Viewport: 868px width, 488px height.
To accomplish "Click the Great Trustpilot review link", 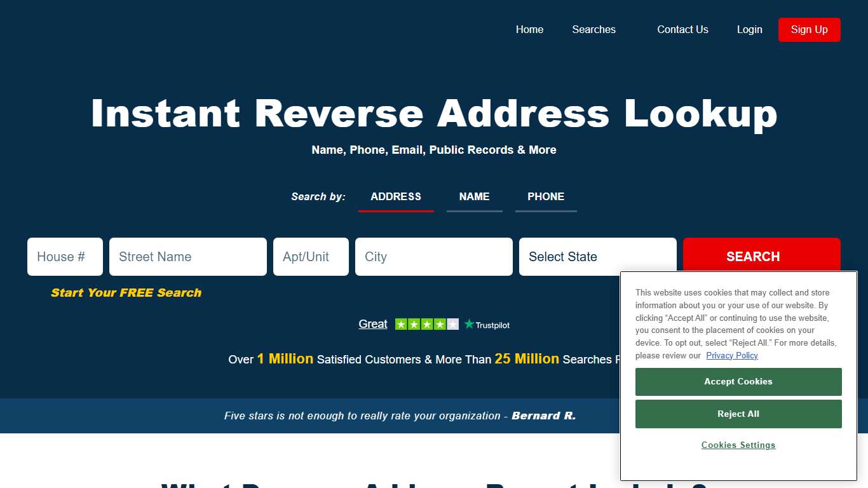I will tap(372, 323).
